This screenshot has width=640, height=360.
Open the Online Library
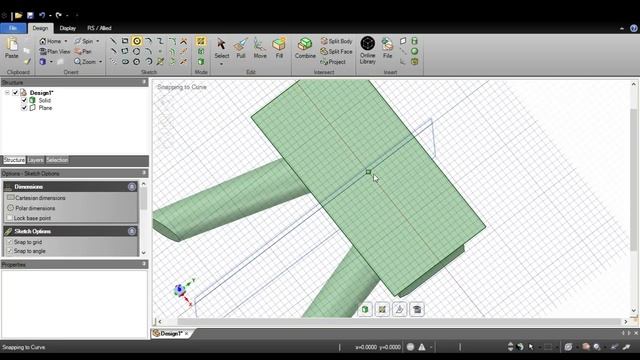pyautogui.click(x=368, y=50)
